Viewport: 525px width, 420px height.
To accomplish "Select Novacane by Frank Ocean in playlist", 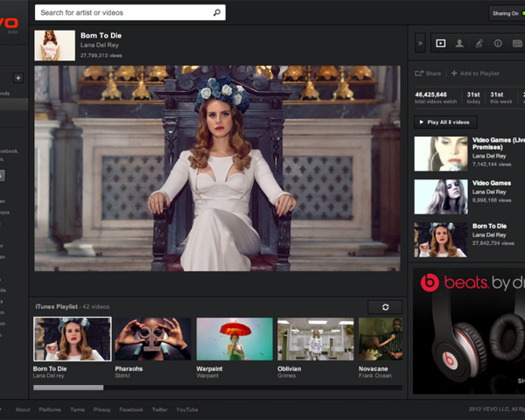I will (x=381, y=339).
